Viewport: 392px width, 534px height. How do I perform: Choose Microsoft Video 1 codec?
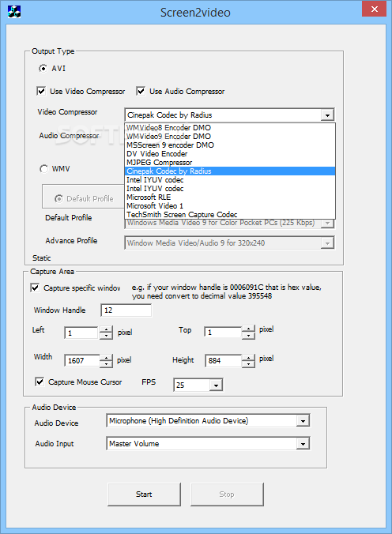(230, 205)
